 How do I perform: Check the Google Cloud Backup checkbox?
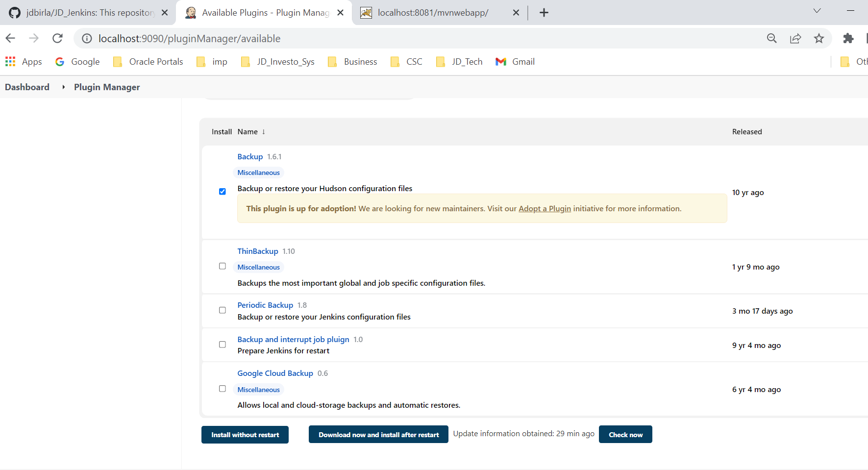pos(223,389)
